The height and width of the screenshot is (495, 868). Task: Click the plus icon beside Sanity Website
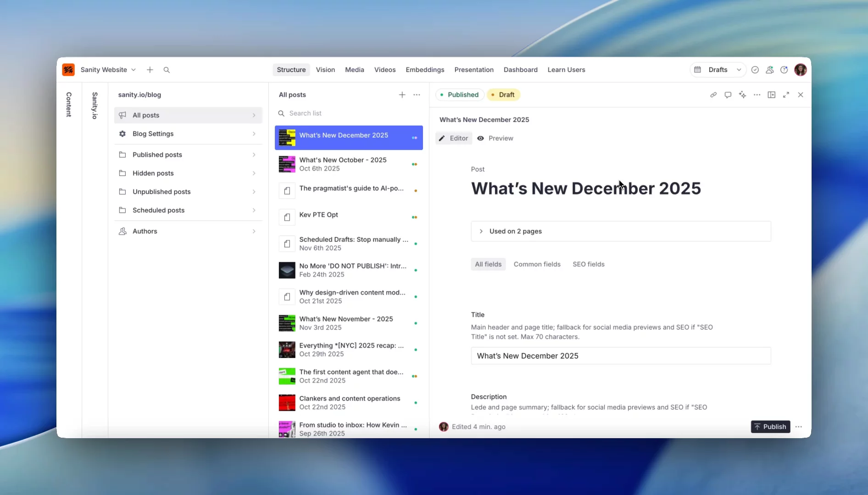click(150, 70)
